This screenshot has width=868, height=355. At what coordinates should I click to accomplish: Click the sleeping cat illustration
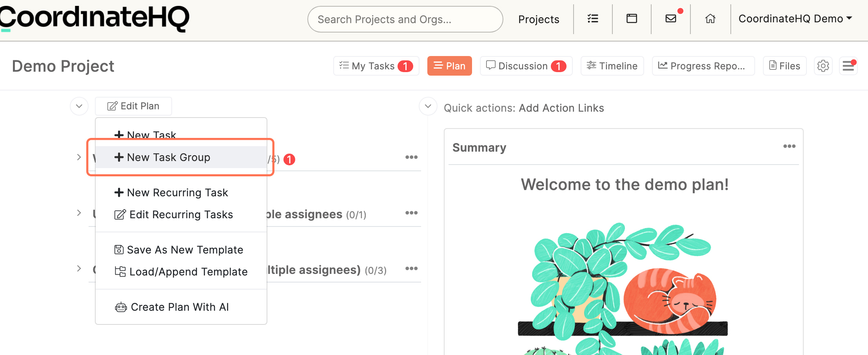click(x=670, y=300)
